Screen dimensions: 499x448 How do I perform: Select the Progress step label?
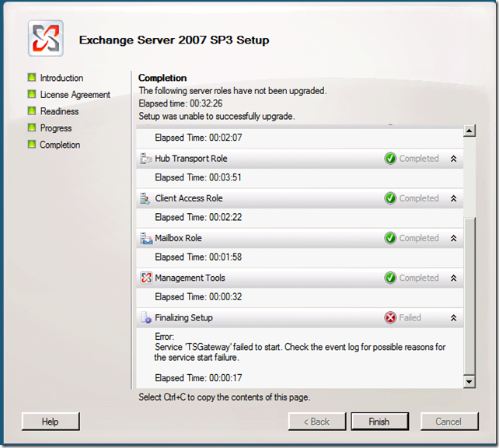56,128
